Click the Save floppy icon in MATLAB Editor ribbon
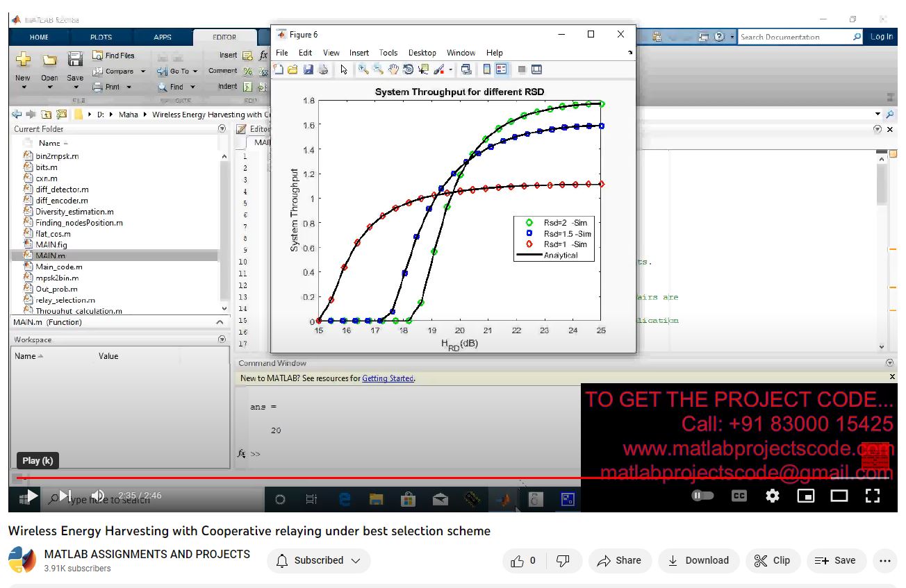This screenshot has width=906, height=588. click(x=75, y=60)
